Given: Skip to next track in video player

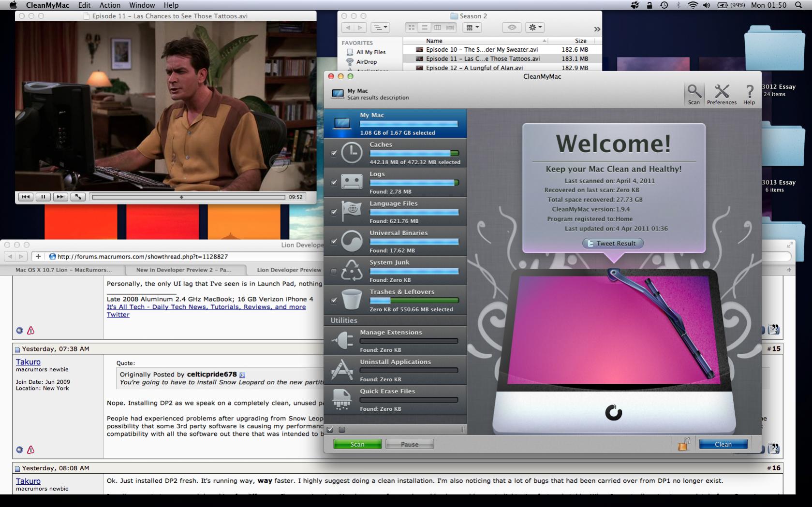Looking at the screenshot, I should [60, 197].
